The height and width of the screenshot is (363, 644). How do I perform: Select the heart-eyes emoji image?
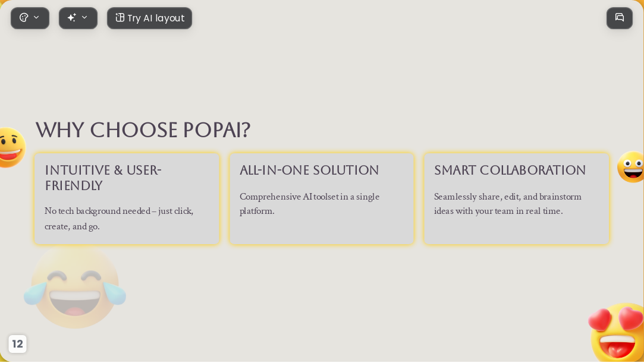click(x=617, y=333)
